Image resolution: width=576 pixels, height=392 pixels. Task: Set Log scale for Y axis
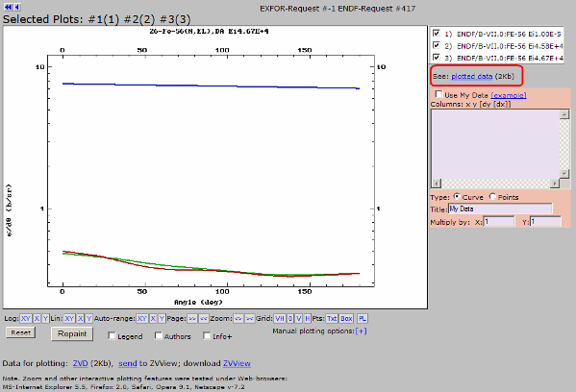[45, 319]
